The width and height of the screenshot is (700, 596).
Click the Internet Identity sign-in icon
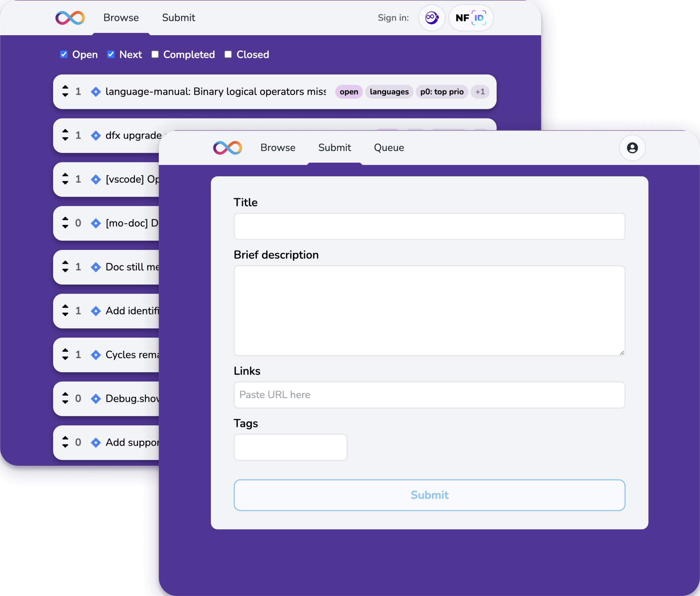pos(431,18)
